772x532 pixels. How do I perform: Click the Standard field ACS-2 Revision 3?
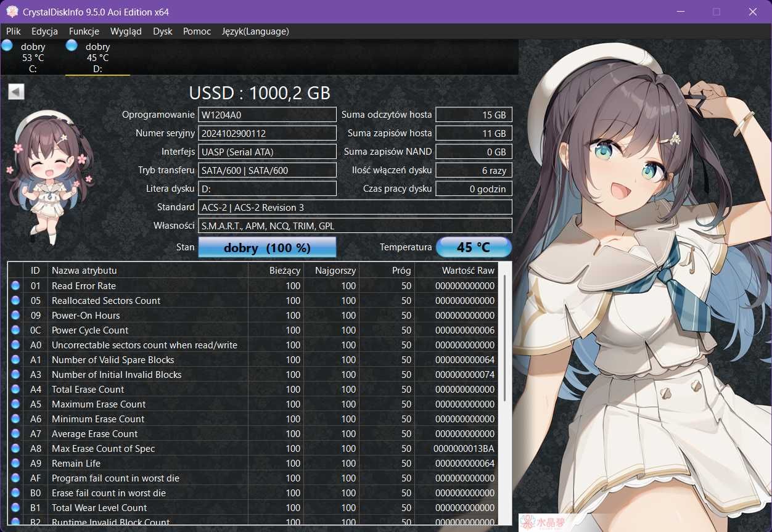355,207
